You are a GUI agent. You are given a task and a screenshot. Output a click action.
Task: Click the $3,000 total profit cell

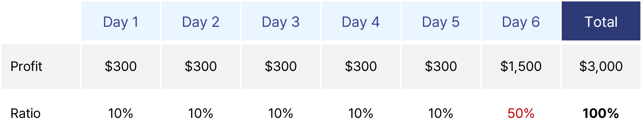[601, 67]
